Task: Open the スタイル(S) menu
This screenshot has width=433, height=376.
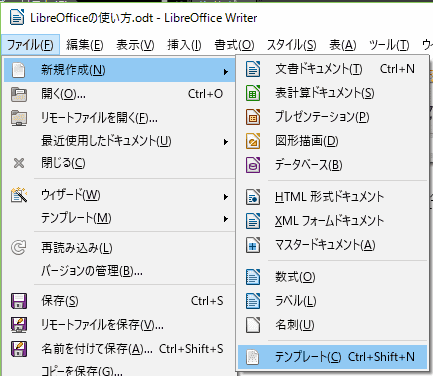Action: [x=291, y=44]
